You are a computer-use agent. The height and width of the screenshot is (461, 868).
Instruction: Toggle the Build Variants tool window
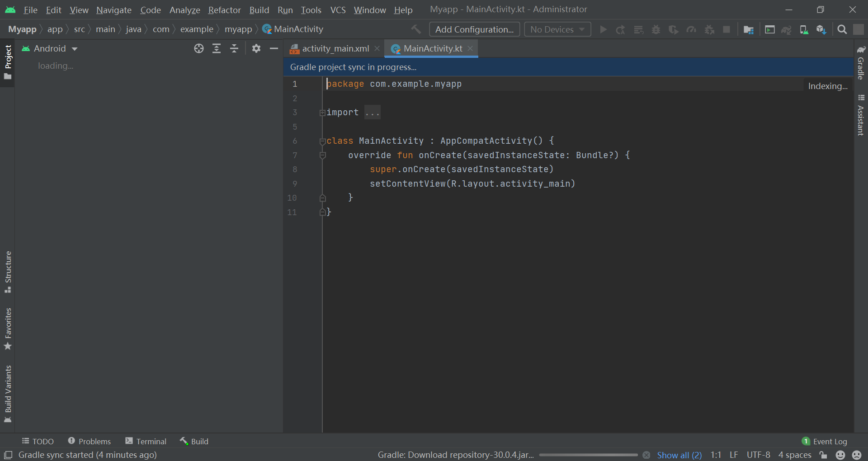tap(8, 394)
